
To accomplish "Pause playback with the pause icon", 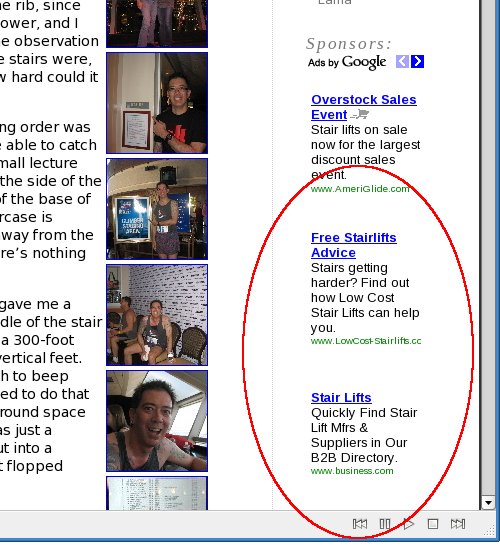I will coord(385,524).
